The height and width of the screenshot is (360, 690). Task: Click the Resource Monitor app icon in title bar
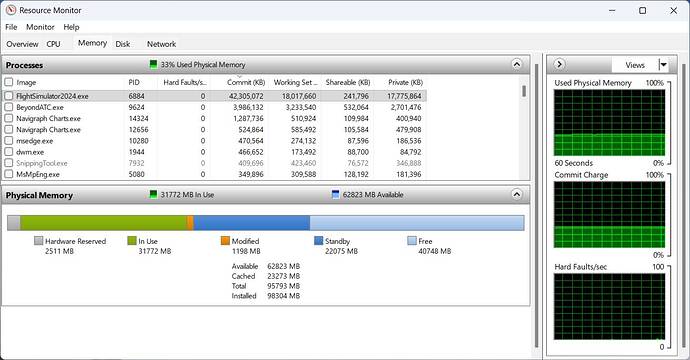tap(11, 10)
